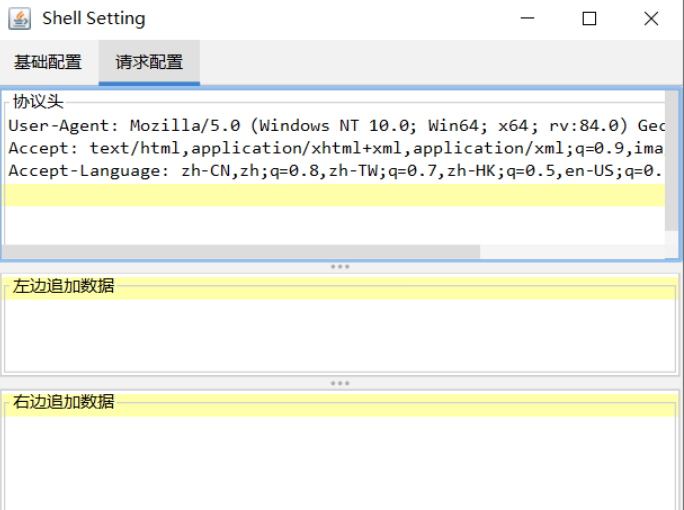Select the 请求配置 tab
Screen dimensions: 684x510
pyautogui.click(x=149, y=62)
